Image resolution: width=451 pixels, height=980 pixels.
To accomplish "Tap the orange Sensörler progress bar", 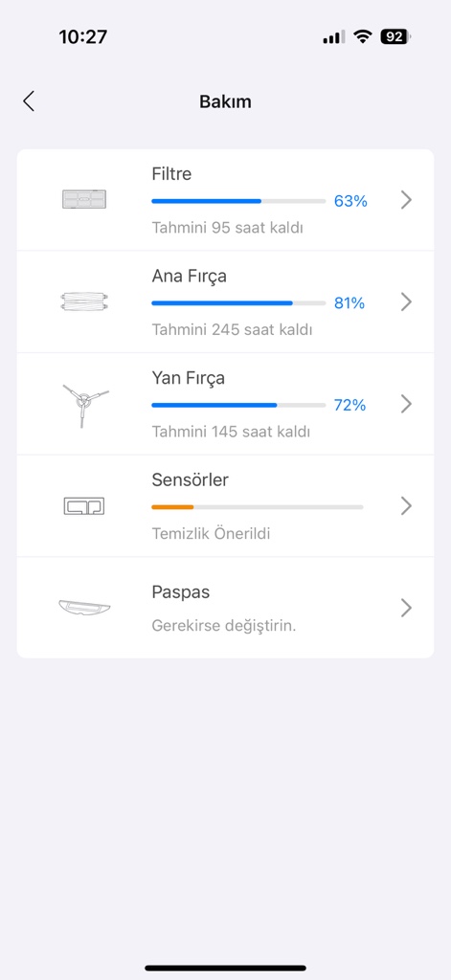I will tap(257, 507).
